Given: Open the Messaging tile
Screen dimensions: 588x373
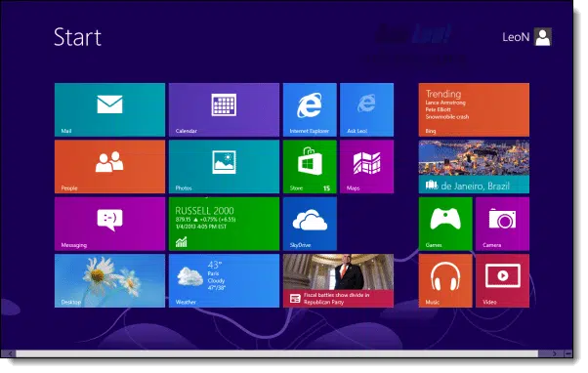Looking at the screenshot, I should point(109,224).
